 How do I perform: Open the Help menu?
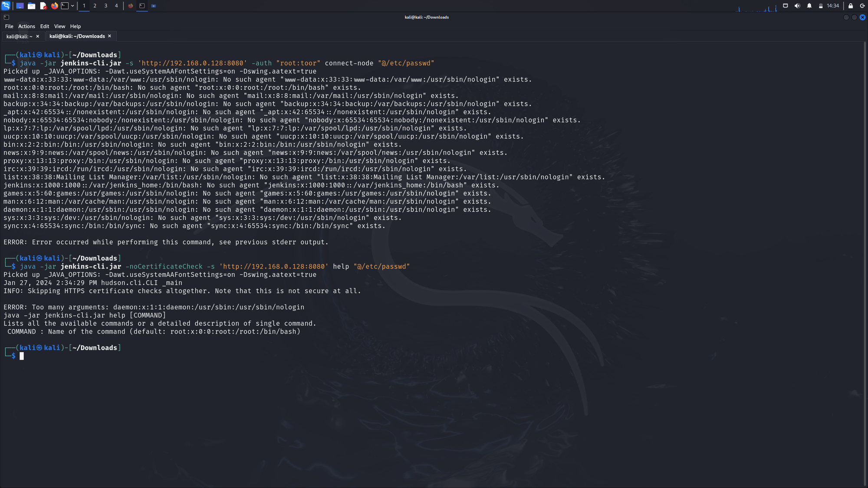pyautogui.click(x=76, y=26)
